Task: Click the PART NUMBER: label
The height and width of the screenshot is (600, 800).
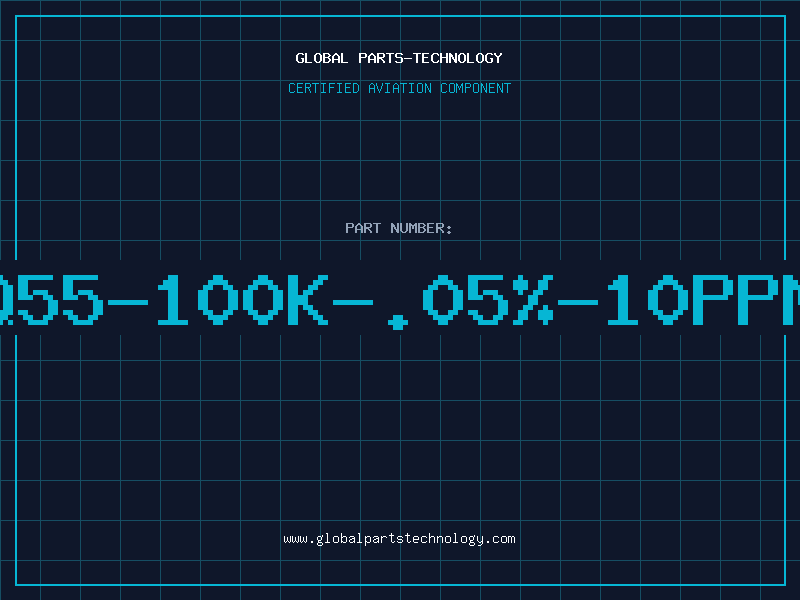Action: click(x=399, y=228)
